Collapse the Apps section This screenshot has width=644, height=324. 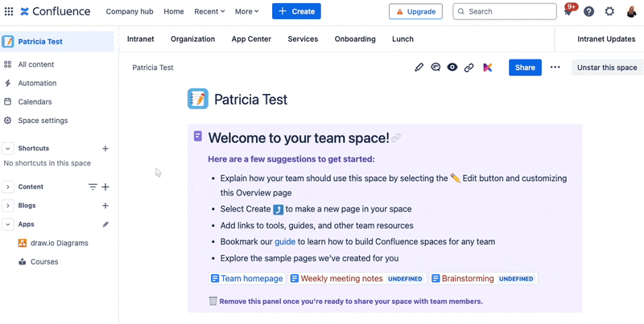coord(7,224)
